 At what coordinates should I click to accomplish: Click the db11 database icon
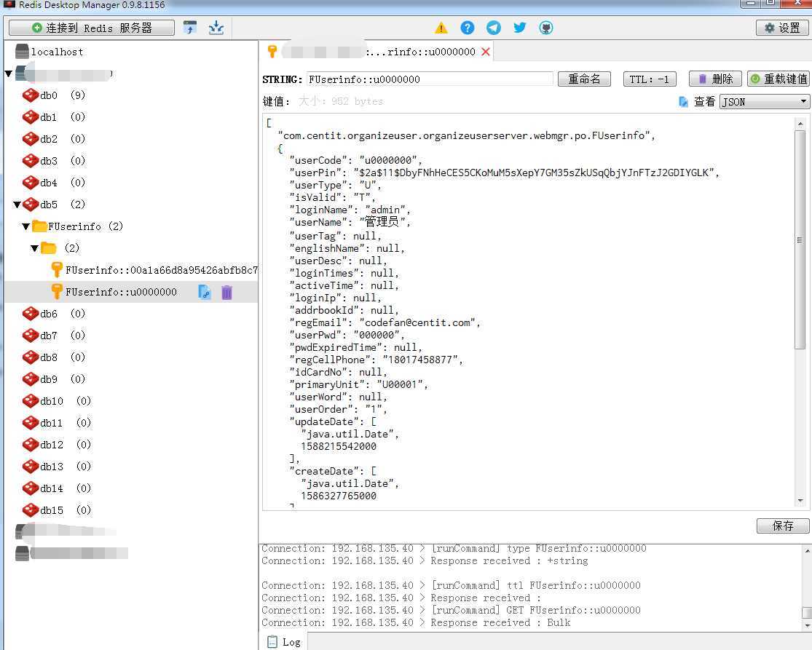(x=31, y=423)
